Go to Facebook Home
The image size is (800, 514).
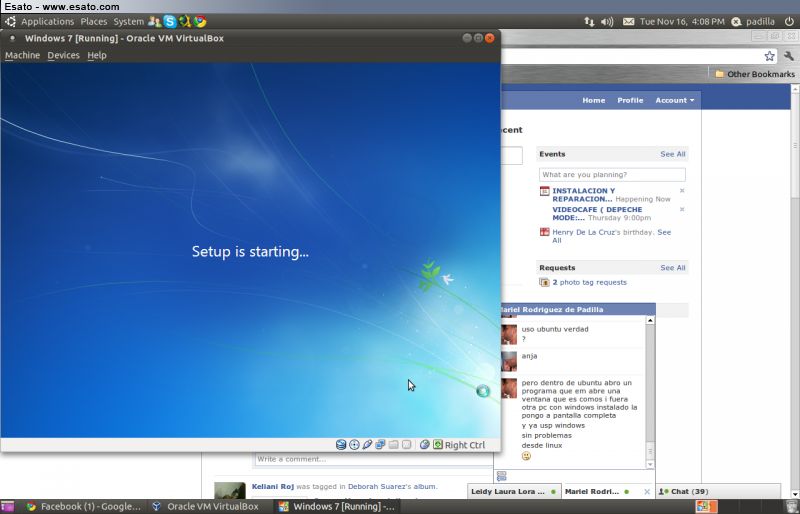(x=593, y=101)
